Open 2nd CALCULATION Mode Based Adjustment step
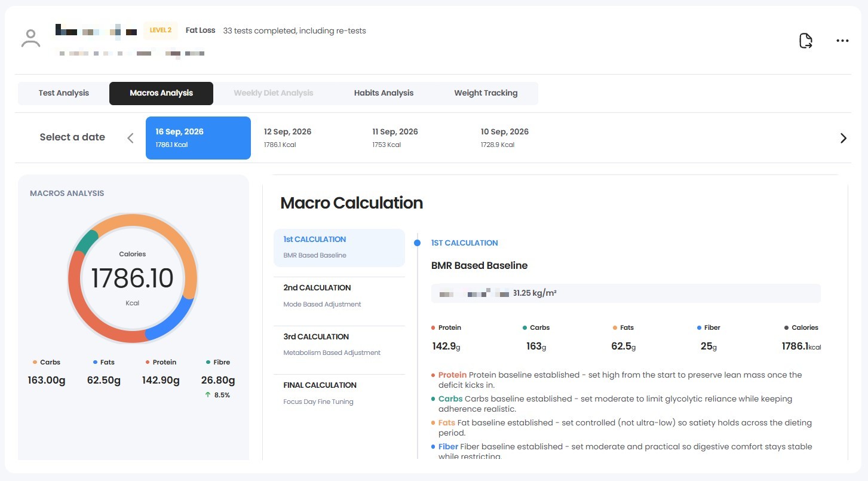 coord(339,296)
